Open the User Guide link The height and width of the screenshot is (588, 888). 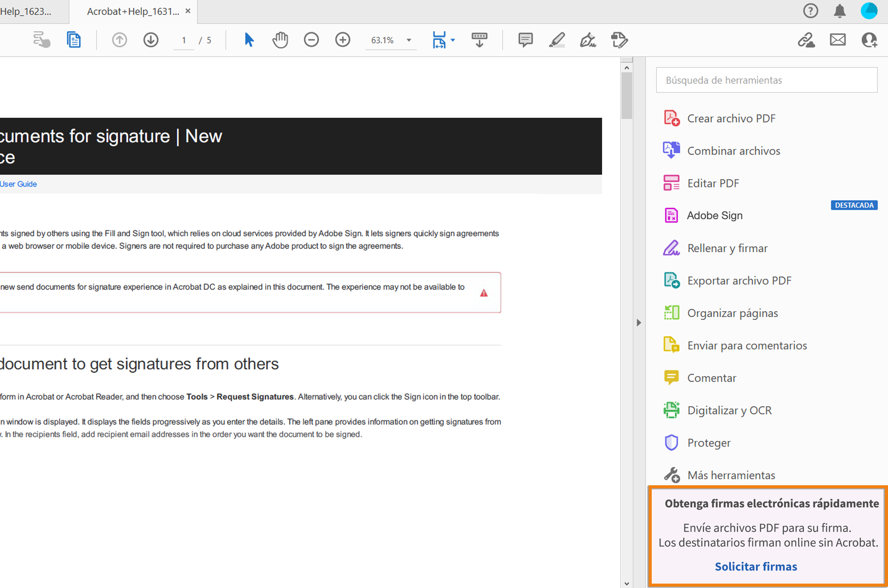pyautogui.click(x=18, y=184)
